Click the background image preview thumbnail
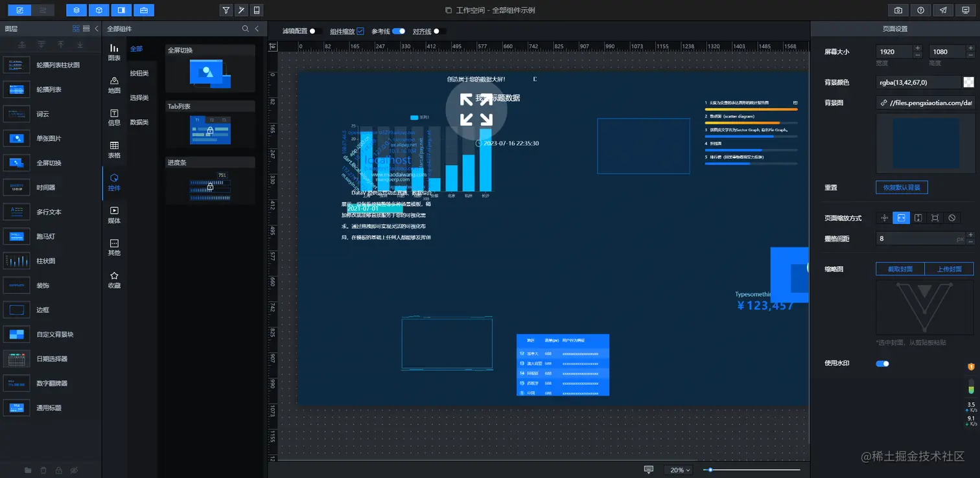This screenshot has width=980, height=478. (925, 144)
